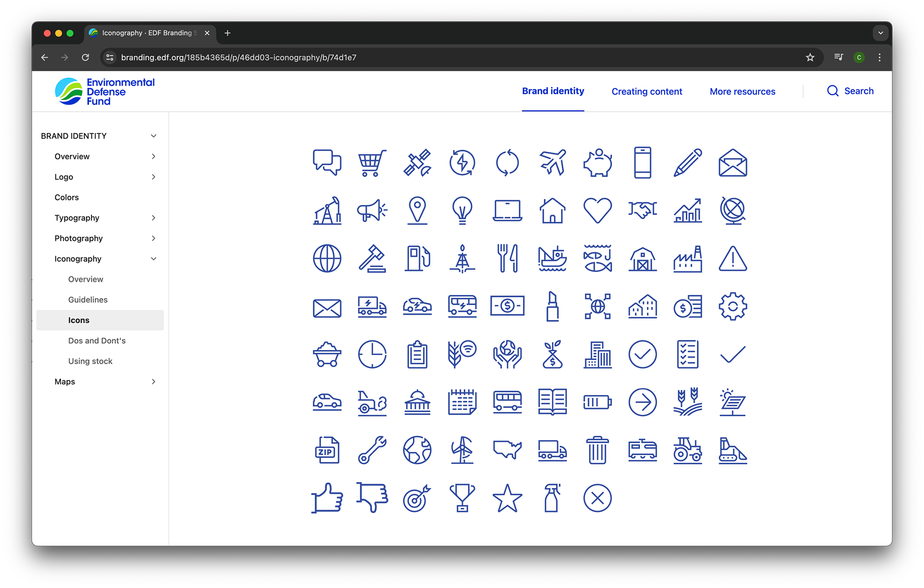
Task: Expand the Typography sidebar item
Action: [154, 218]
